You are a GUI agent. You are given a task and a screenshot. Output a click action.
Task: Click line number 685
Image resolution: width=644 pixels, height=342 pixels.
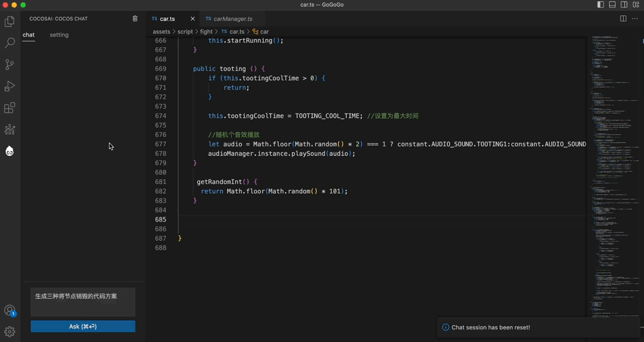pyautogui.click(x=160, y=220)
